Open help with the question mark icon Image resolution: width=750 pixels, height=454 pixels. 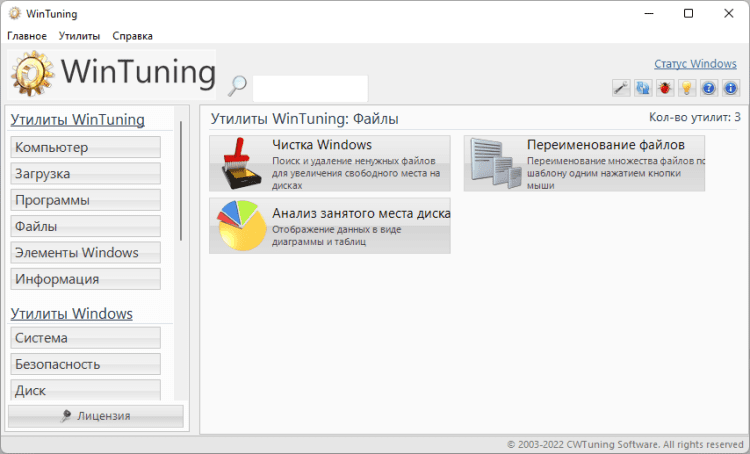tap(709, 88)
